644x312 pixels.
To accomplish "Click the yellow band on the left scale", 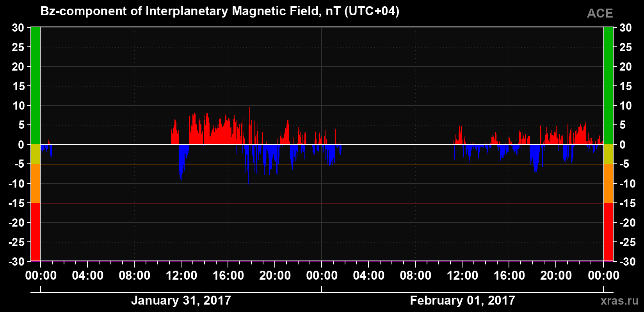I will (36, 154).
